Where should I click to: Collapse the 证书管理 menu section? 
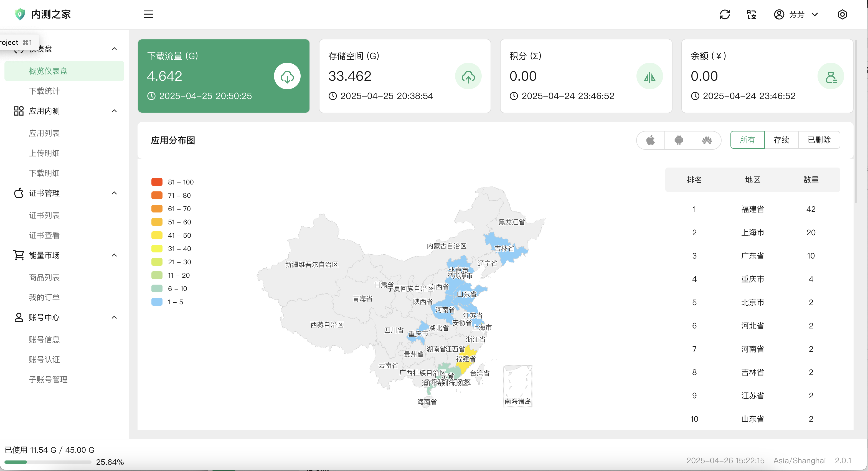coord(114,193)
